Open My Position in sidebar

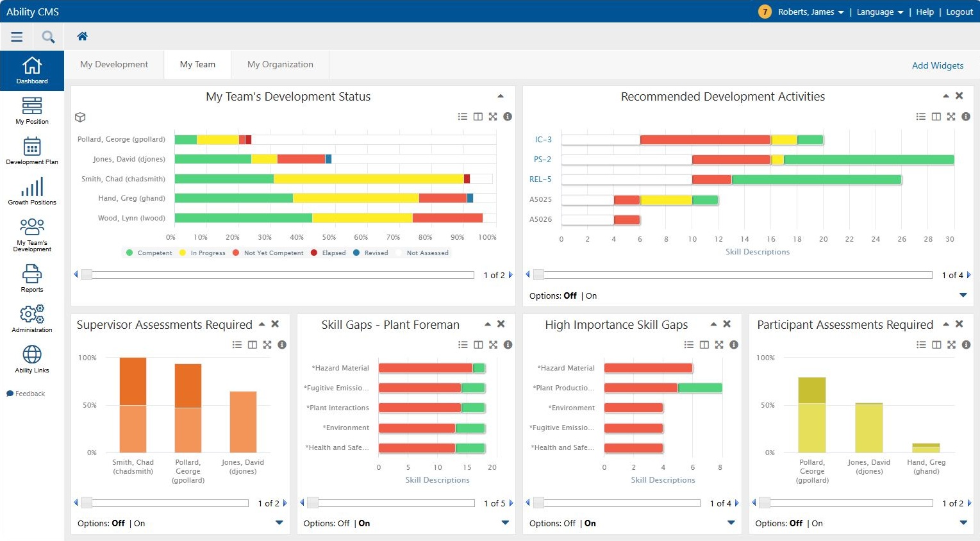[32, 110]
